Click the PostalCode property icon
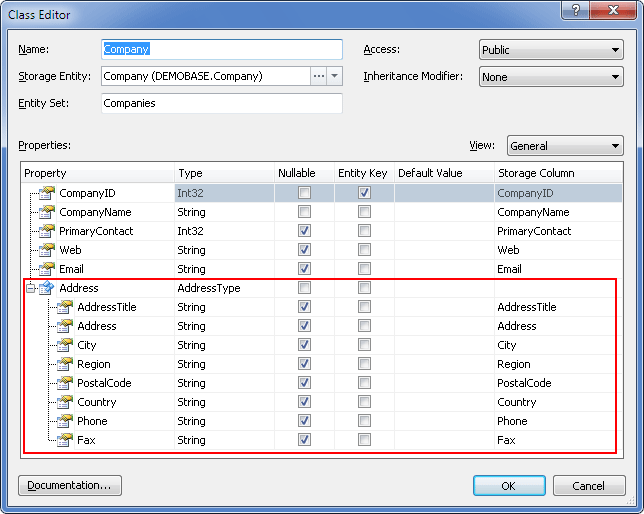The image size is (644, 514). 65,383
